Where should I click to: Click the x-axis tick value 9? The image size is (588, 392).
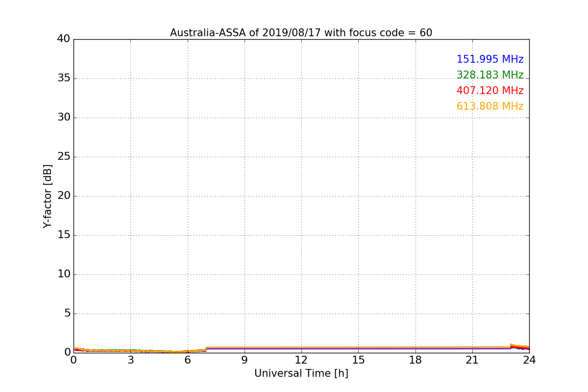click(245, 360)
